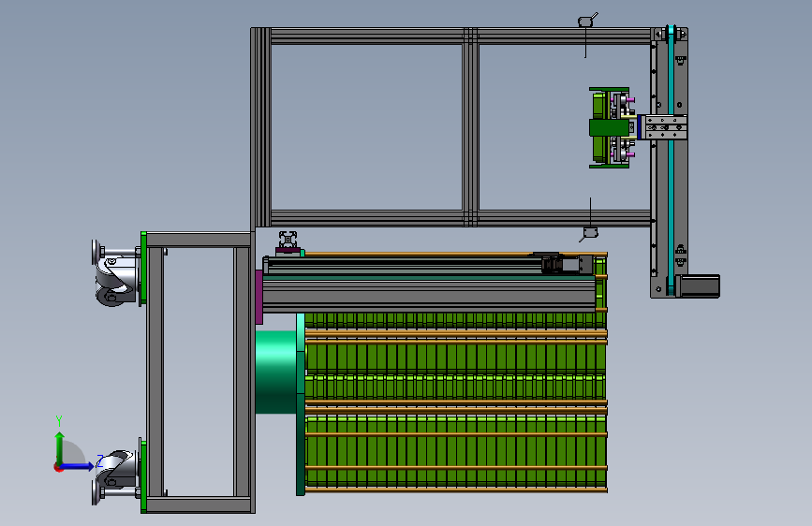Pick the sensor bracket atop the frame

coord(587,21)
